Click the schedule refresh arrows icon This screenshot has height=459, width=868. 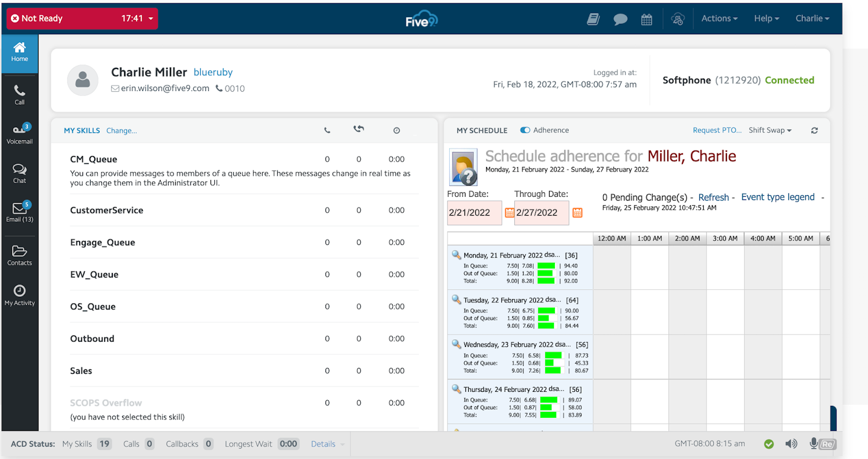pyautogui.click(x=814, y=131)
